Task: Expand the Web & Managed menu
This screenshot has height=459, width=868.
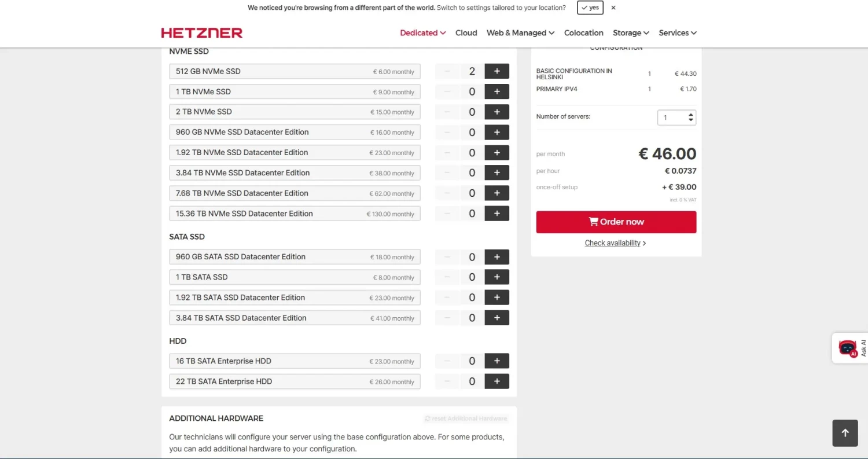Action: coord(520,33)
